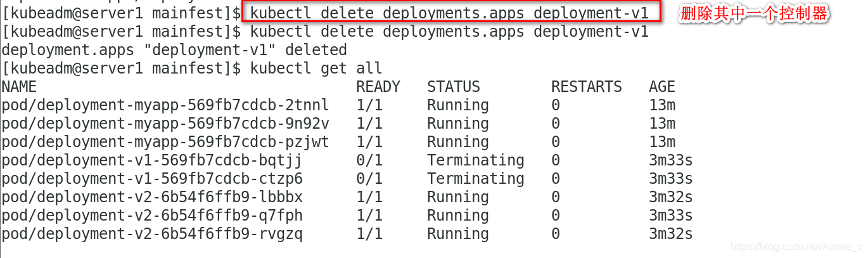Click Terminating status of the ctzp6 pod
The width and height of the screenshot is (868, 258).
(x=476, y=179)
